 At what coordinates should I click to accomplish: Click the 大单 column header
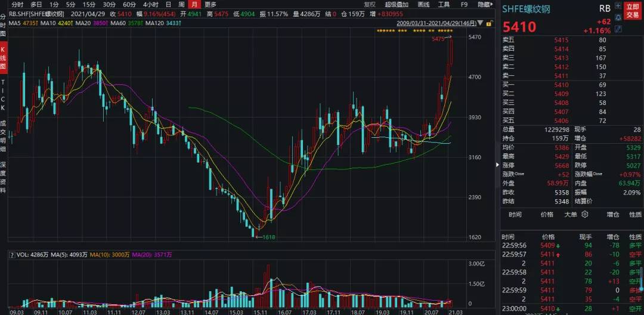click(570, 214)
